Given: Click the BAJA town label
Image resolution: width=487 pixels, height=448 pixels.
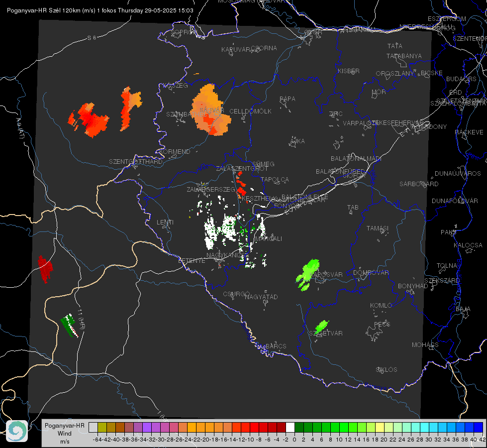Looking at the screenshot, I should click(x=463, y=309).
